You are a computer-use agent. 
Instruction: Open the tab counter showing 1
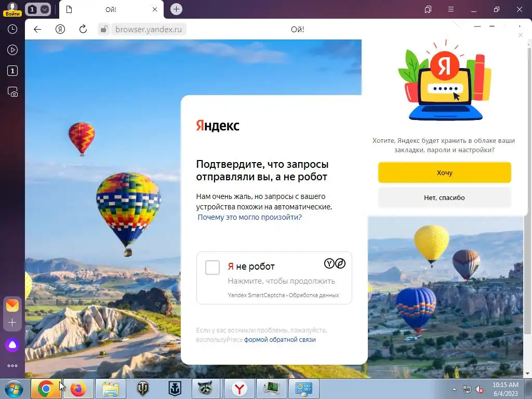click(x=32, y=9)
